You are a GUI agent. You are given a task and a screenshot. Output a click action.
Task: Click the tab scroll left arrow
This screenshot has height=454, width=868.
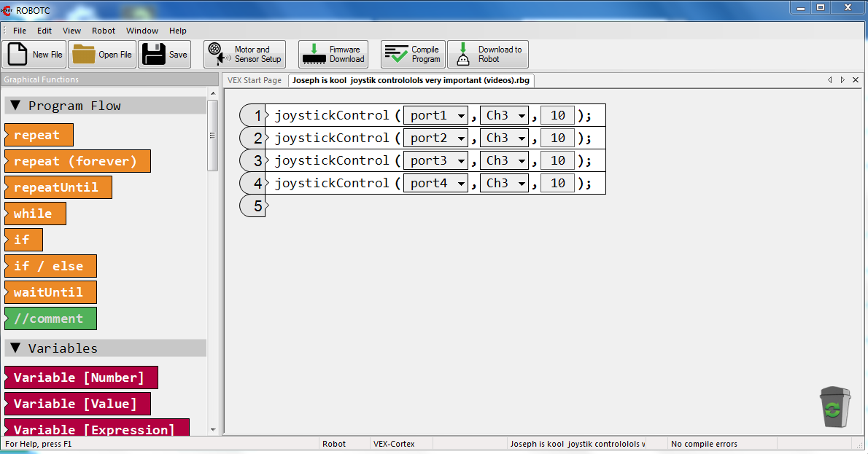830,80
